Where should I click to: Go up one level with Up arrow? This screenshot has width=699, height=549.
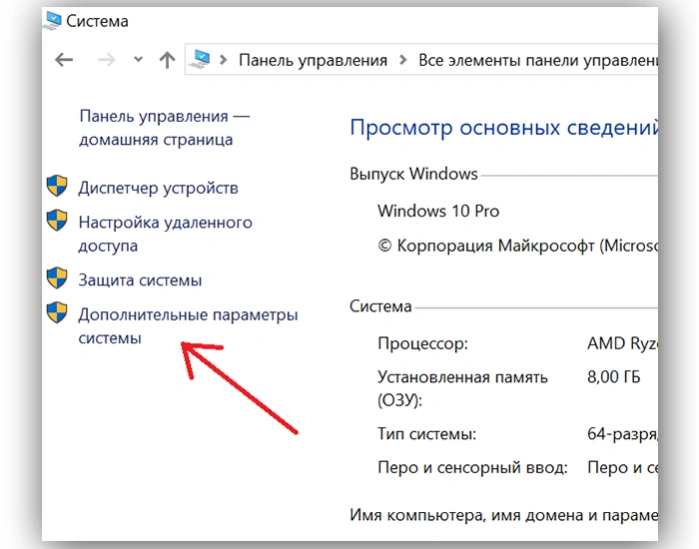click(x=167, y=60)
